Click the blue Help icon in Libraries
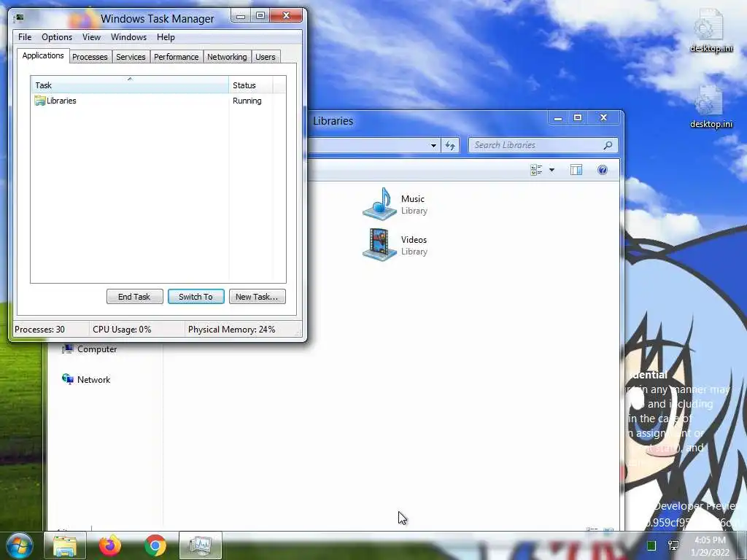 [x=602, y=170]
